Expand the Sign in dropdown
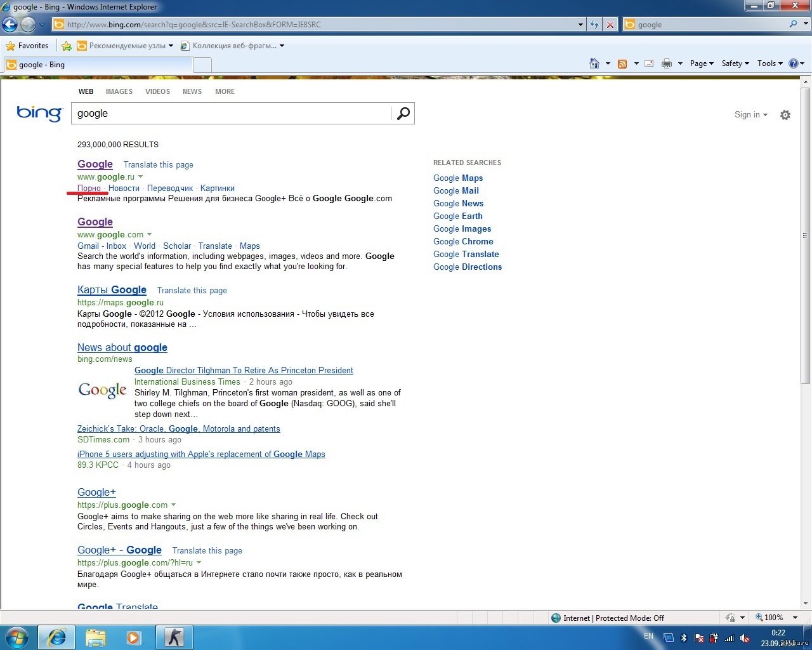Viewport: 812px width, 650px height. point(750,115)
